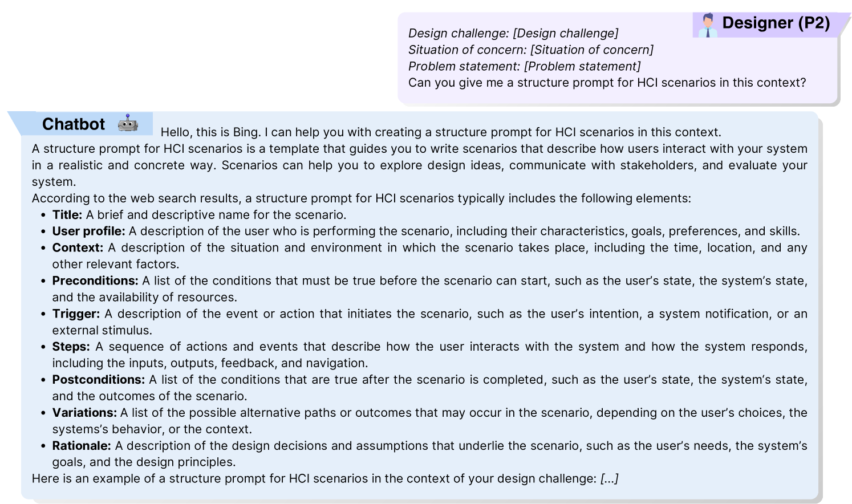Click the designer's structure prompt question
This screenshot has width=852, height=504.
point(607,83)
